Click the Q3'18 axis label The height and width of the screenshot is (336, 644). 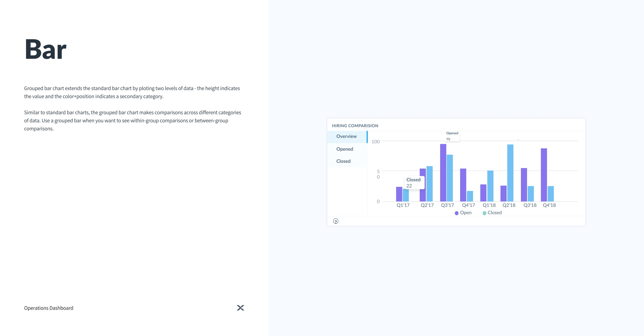point(530,205)
